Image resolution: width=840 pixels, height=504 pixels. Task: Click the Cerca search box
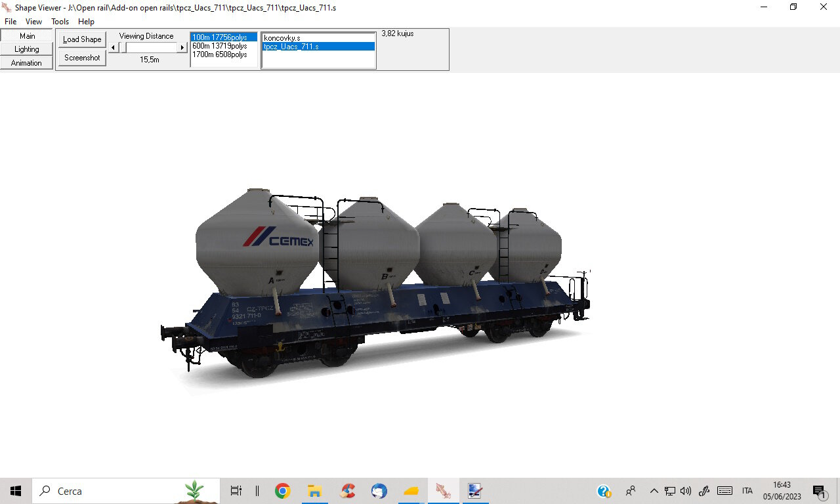(126, 491)
